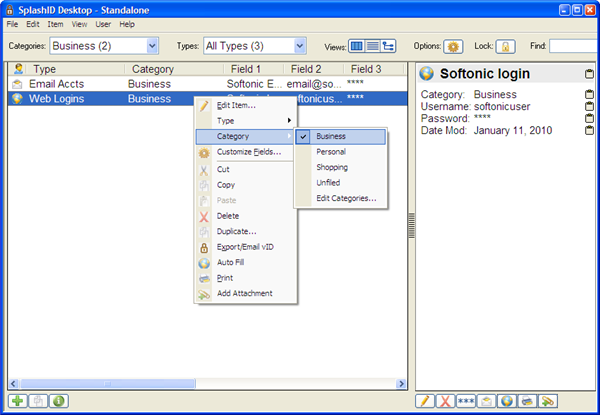The height and width of the screenshot is (415, 600).
Task: Click the horizontal scrollbar under the list
Action: point(200,384)
